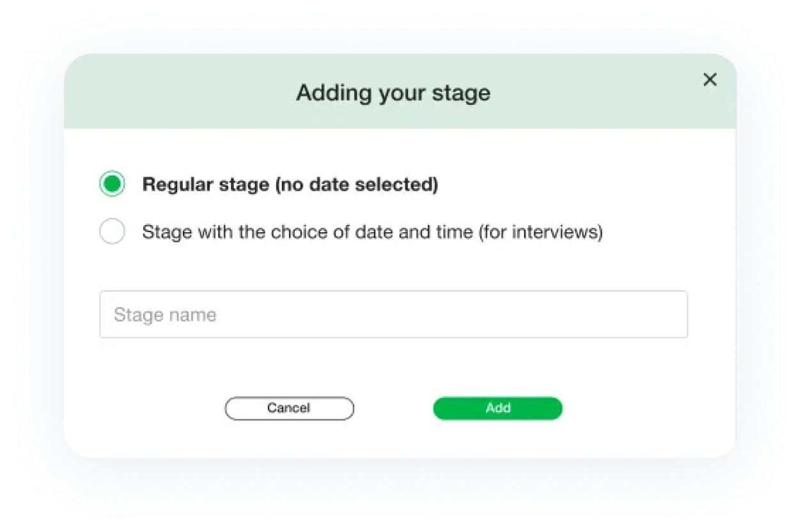This screenshot has height=532, width=803.
Task: Select the Regular stage radio button
Action: 113,185
